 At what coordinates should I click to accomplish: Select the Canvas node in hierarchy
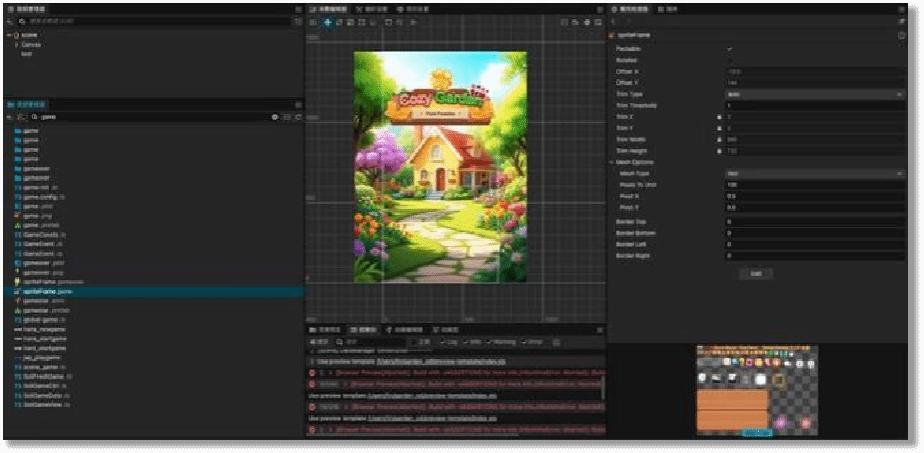[x=31, y=45]
